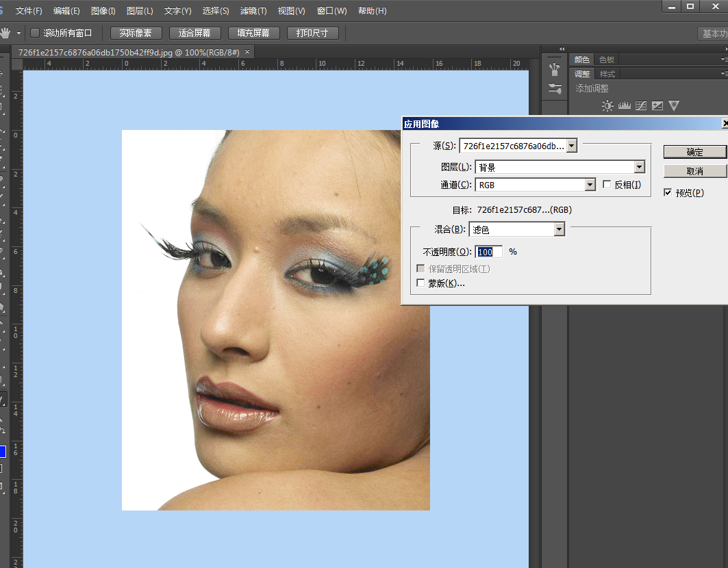728x568 pixels.
Task: Toggle the 反相 (Invert) checkbox
Action: (x=607, y=185)
